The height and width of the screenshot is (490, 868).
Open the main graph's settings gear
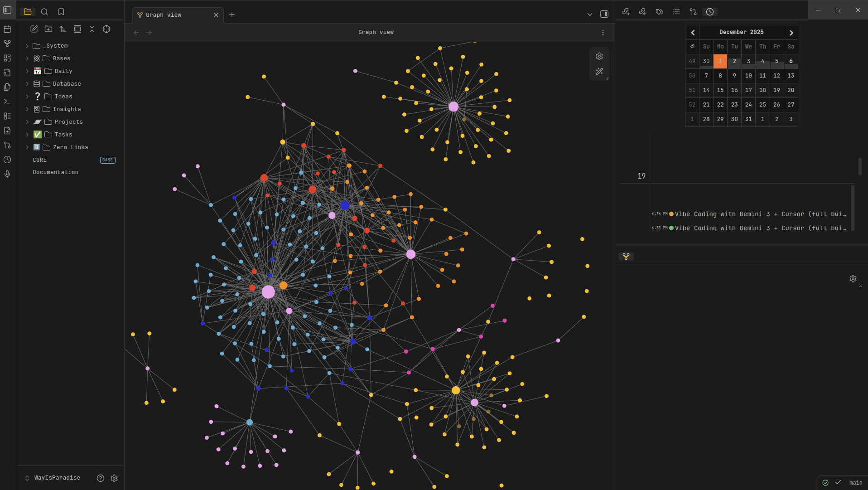click(x=599, y=56)
